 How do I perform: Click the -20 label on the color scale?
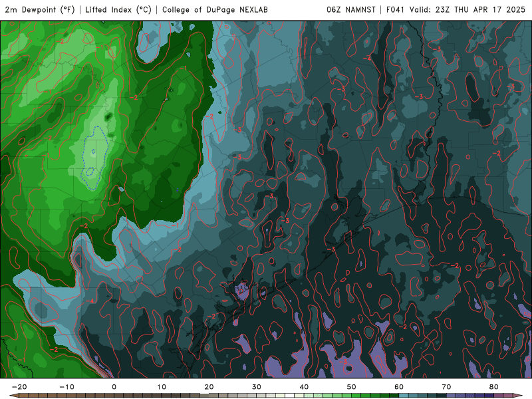pyautogui.click(x=19, y=387)
